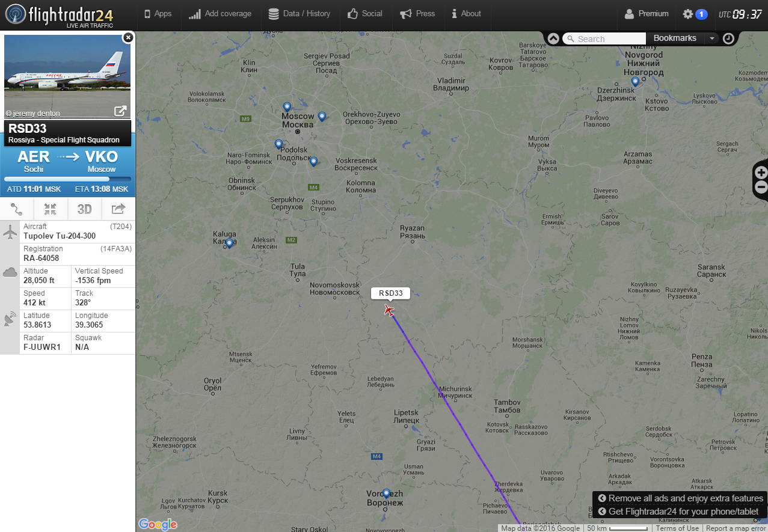This screenshot has height=532, width=768.
Task: Click the Premium account link
Action: coord(647,13)
